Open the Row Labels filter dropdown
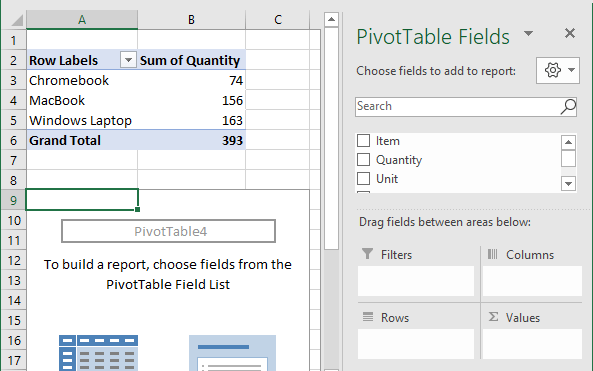The image size is (593, 371). [x=128, y=60]
